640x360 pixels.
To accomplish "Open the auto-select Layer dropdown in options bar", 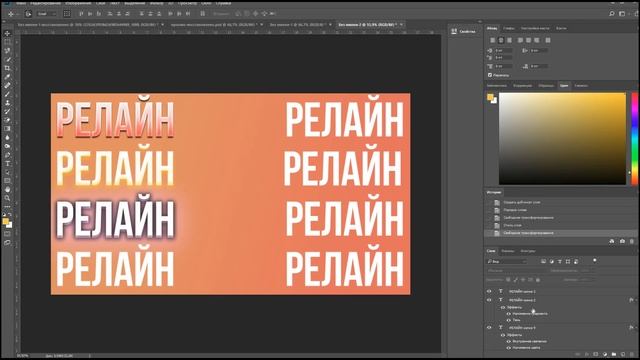I will tap(47, 14).
